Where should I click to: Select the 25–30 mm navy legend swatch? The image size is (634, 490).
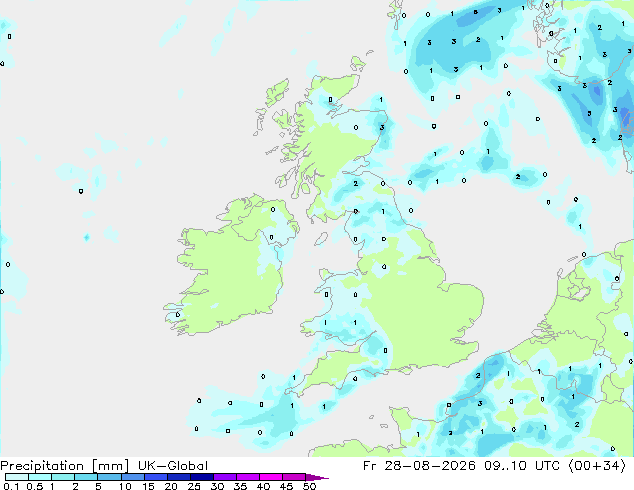coord(202,477)
